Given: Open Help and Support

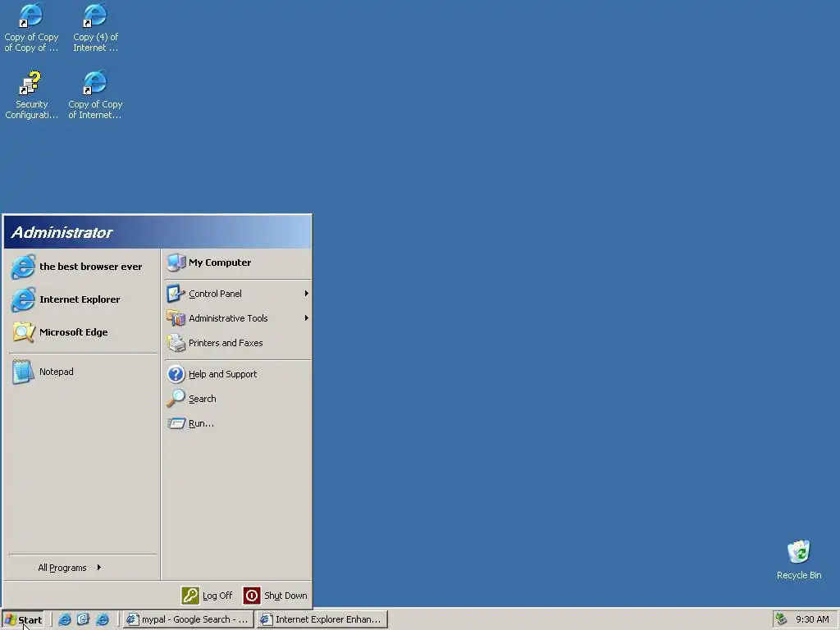Looking at the screenshot, I should point(237,374).
